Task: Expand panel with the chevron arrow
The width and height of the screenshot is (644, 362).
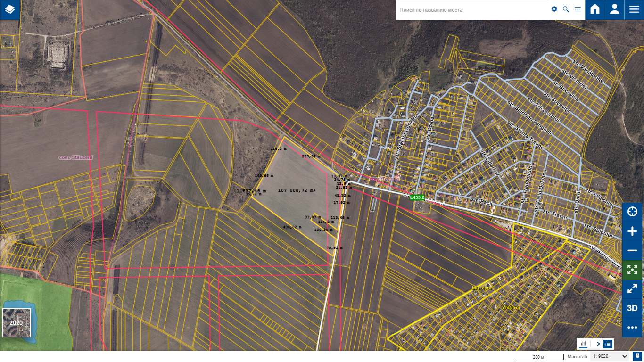Action: click(x=598, y=344)
